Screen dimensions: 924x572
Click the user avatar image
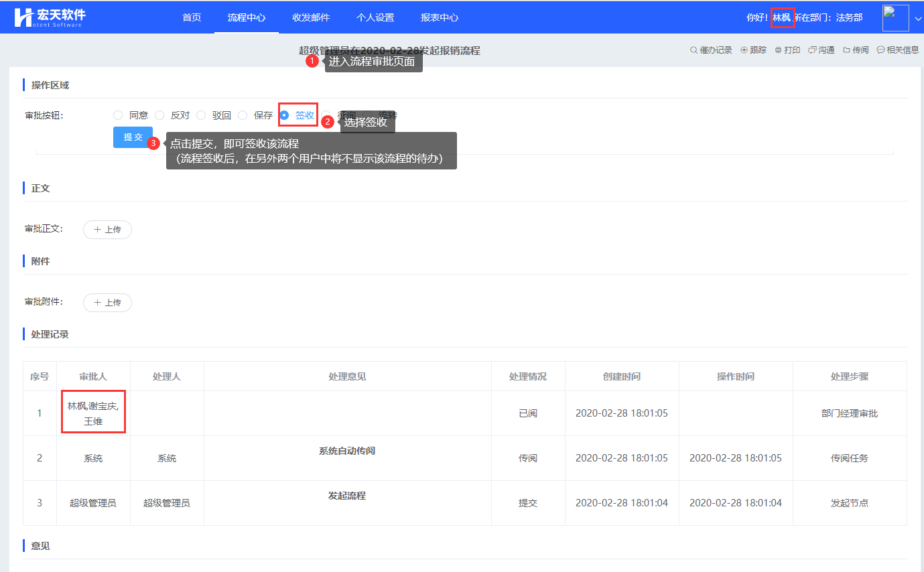point(895,18)
